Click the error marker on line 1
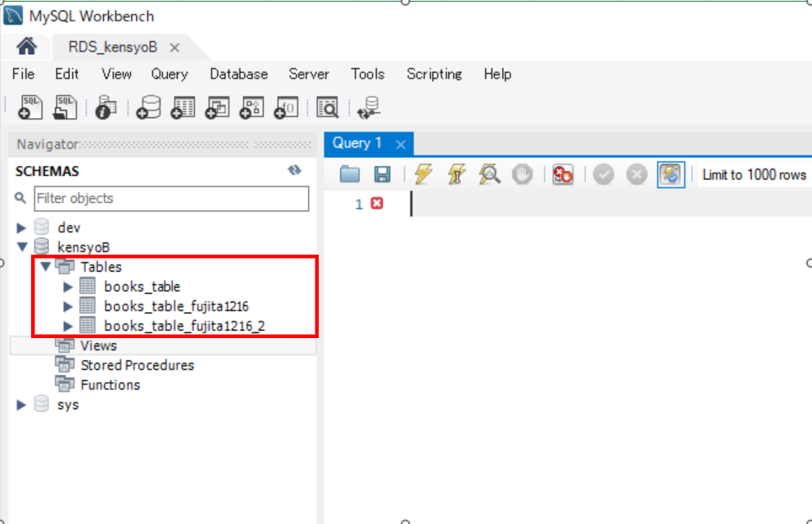This screenshot has height=524, width=812. pyautogui.click(x=377, y=203)
